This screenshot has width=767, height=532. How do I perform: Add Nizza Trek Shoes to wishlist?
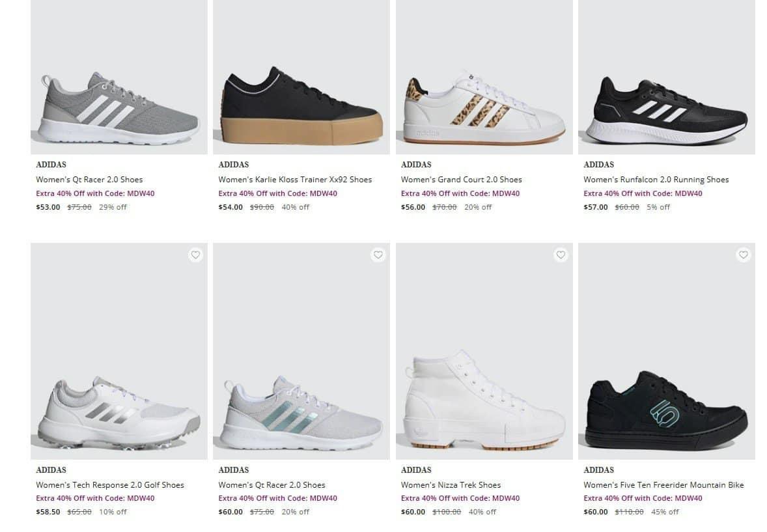click(561, 255)
